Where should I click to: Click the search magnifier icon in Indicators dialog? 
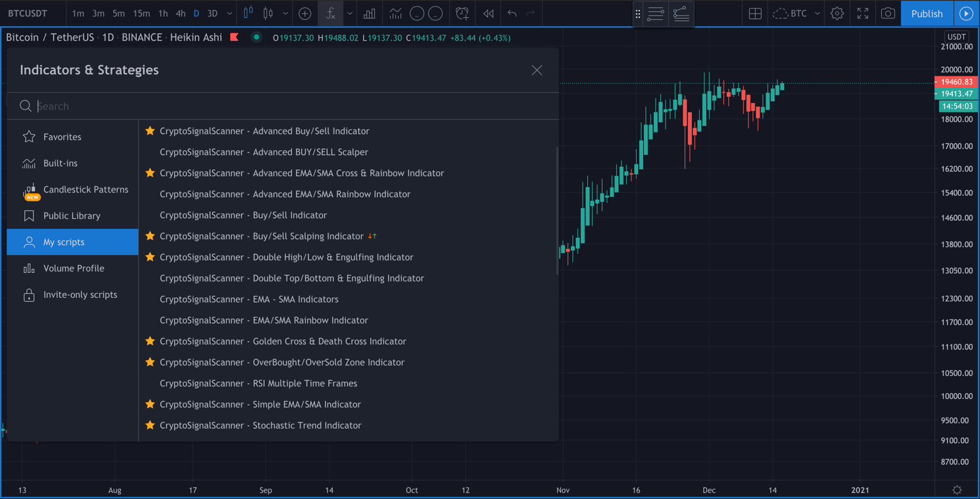pyautogui.click(x=26, y=106)
